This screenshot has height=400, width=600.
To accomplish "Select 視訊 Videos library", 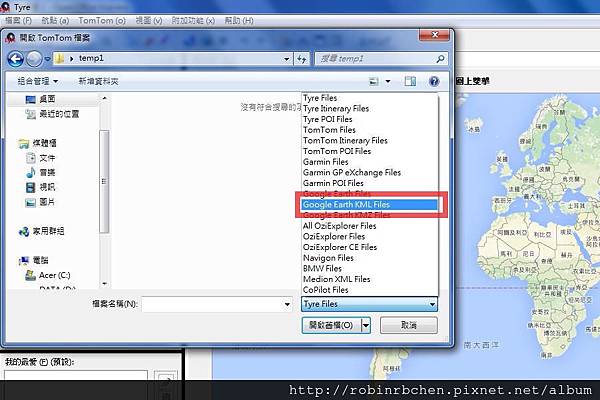I will 41,187.
